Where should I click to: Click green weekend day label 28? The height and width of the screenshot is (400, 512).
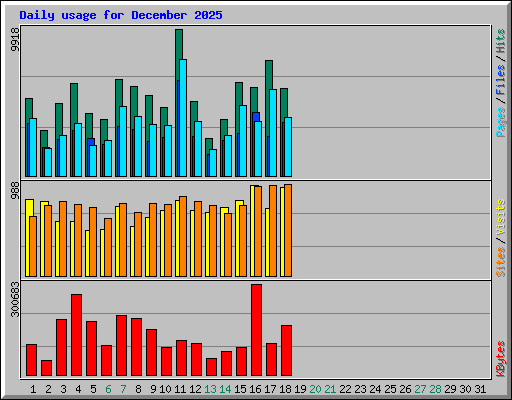coord(435,389)
